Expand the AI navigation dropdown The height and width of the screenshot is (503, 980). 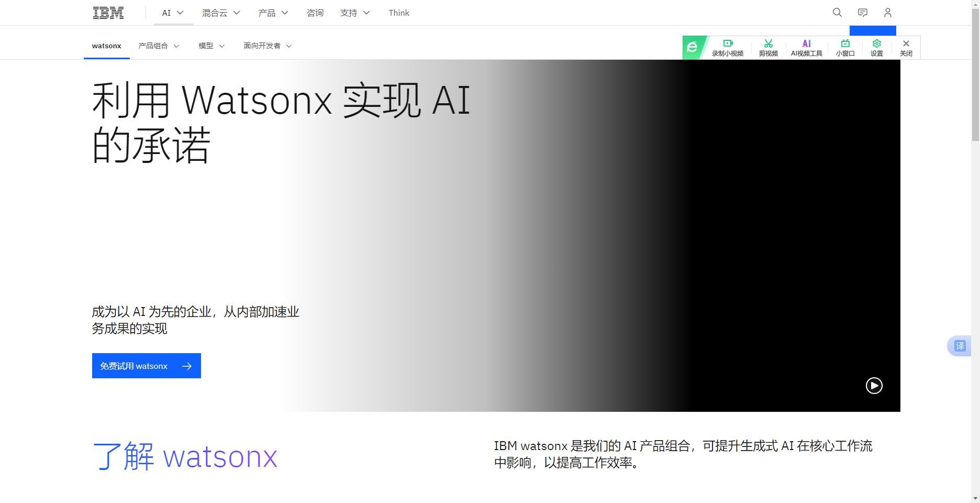click(x=173, y=13)
